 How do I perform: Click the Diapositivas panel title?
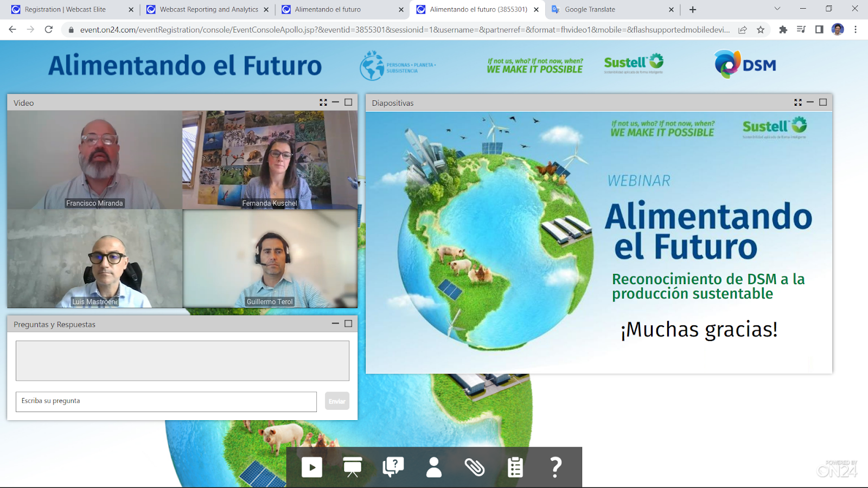coord(393,103)
